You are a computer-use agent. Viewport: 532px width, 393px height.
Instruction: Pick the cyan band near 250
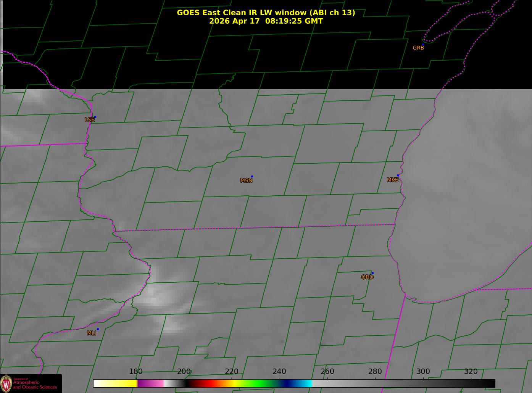click(x=305, y=383)
